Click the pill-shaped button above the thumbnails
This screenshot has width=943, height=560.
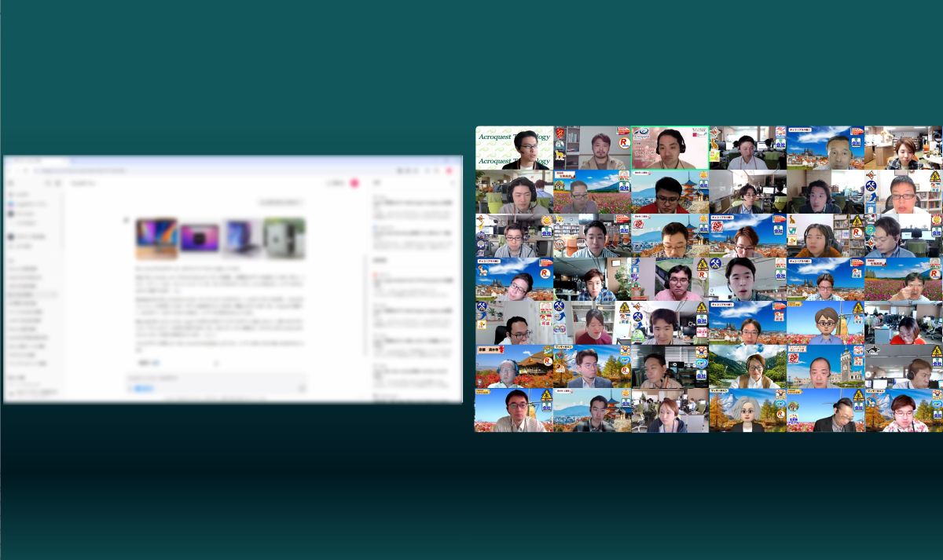coord(281,202)
